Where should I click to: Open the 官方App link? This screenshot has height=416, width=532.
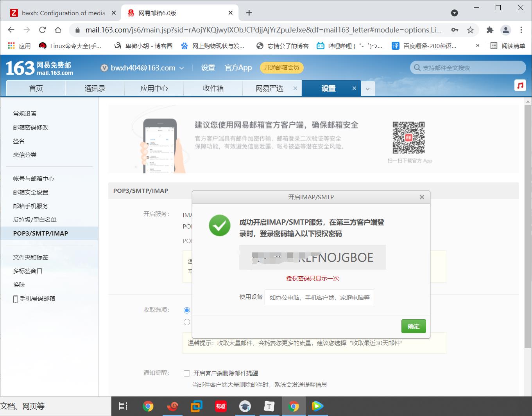pos(238,68)
